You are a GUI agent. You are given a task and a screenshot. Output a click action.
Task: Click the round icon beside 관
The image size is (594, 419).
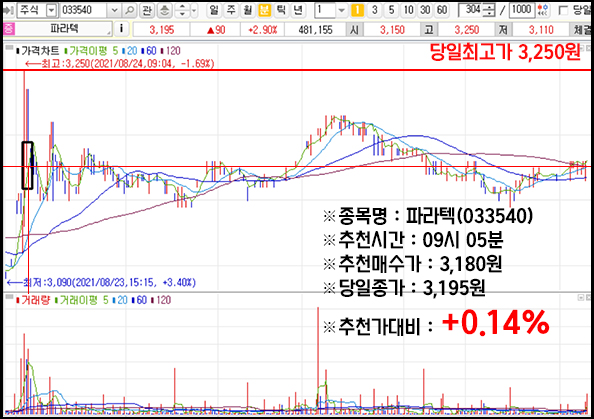pos(164,10)
